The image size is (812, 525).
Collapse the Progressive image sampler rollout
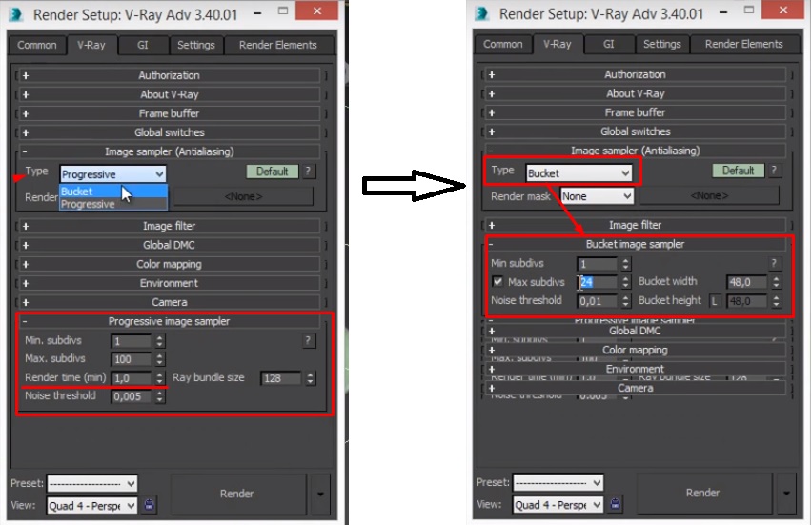click(x=170, y=321)
